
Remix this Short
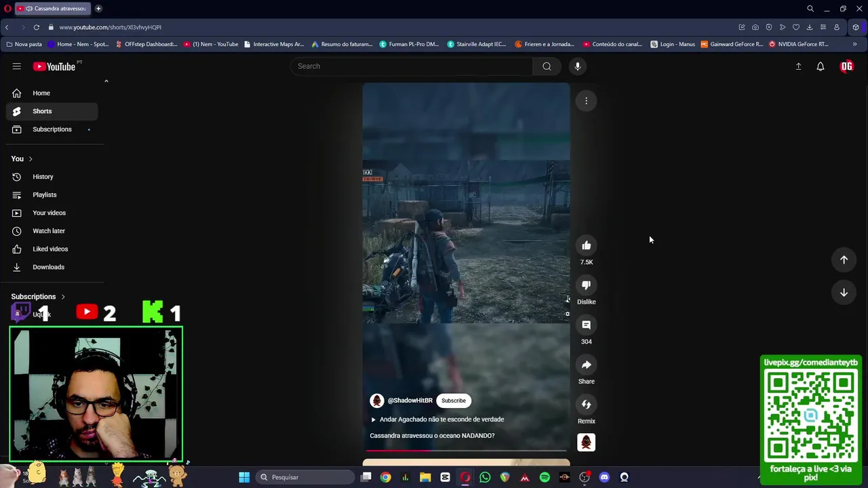click(587, 405)
